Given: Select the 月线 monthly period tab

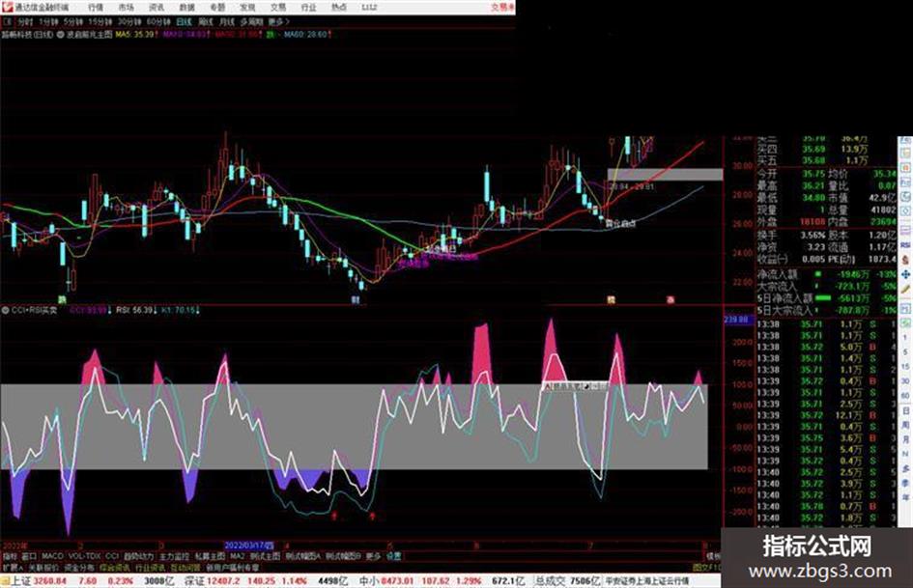Looking at the screenshot, I should point(226,21).
